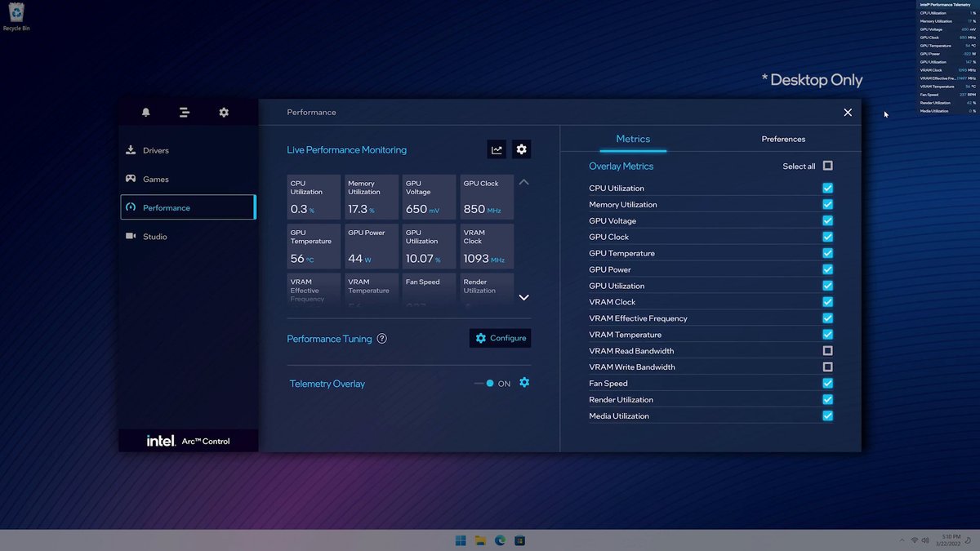Uncheck the CPU Utilization overlay metric
Image resolution: width=980 pixels, height=551 pixels.
pos(827,188)
